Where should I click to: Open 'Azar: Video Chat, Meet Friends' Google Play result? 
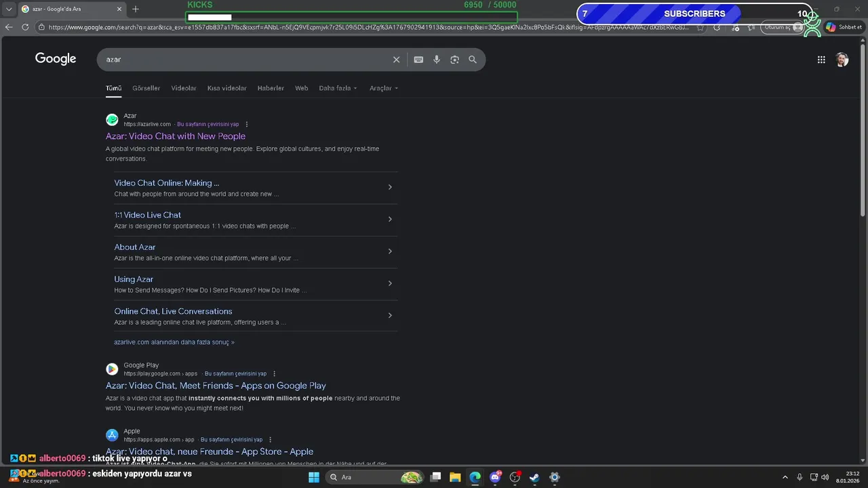pyautogui.click(x=216, y=386)
